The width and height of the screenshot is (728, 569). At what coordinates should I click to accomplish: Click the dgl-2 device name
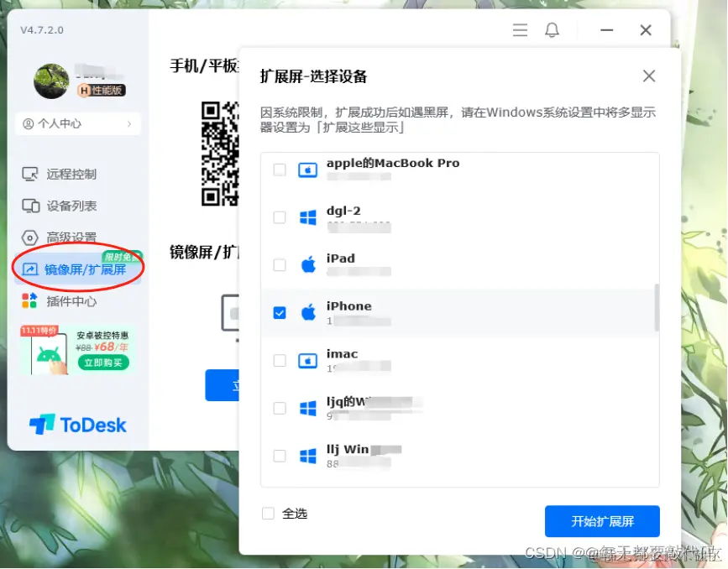coord(343,211)
